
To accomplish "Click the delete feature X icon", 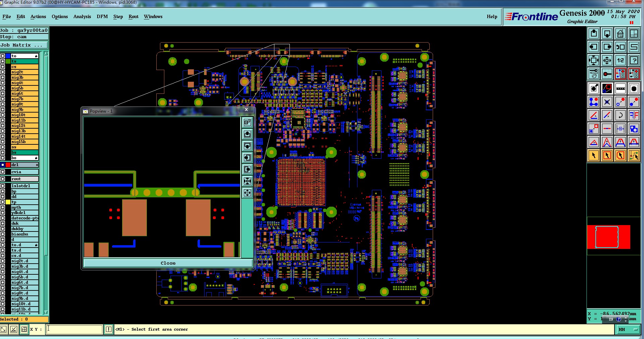I will tap(607, 102).
